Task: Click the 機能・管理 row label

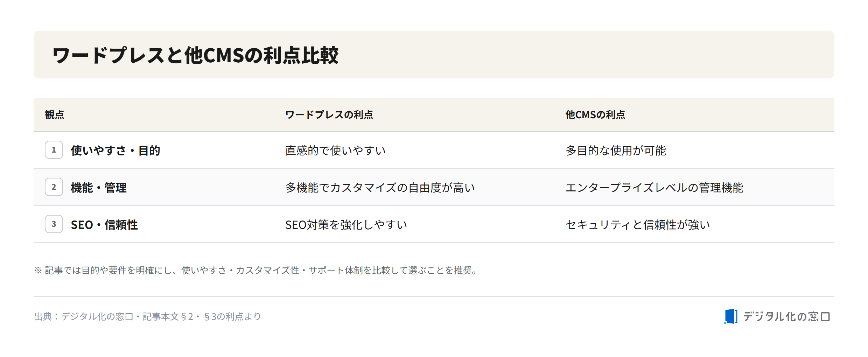Action: [99, 188]
